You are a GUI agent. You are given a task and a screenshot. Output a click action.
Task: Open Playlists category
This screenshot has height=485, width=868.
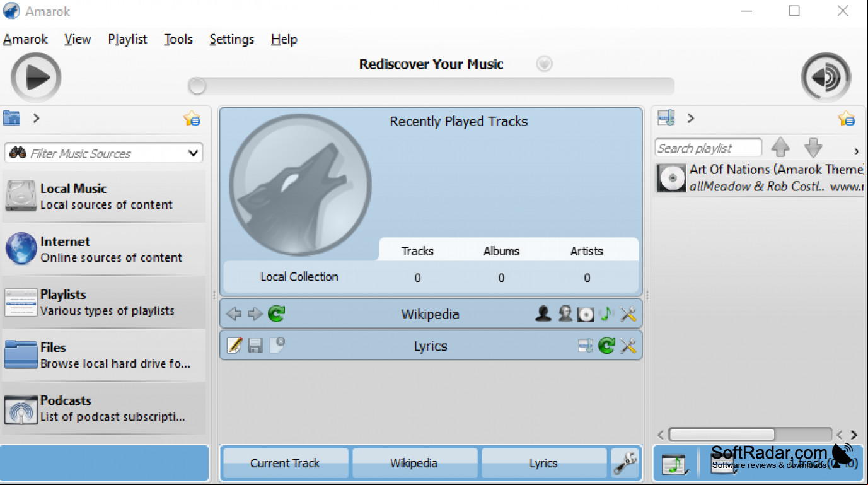point(104,302)
